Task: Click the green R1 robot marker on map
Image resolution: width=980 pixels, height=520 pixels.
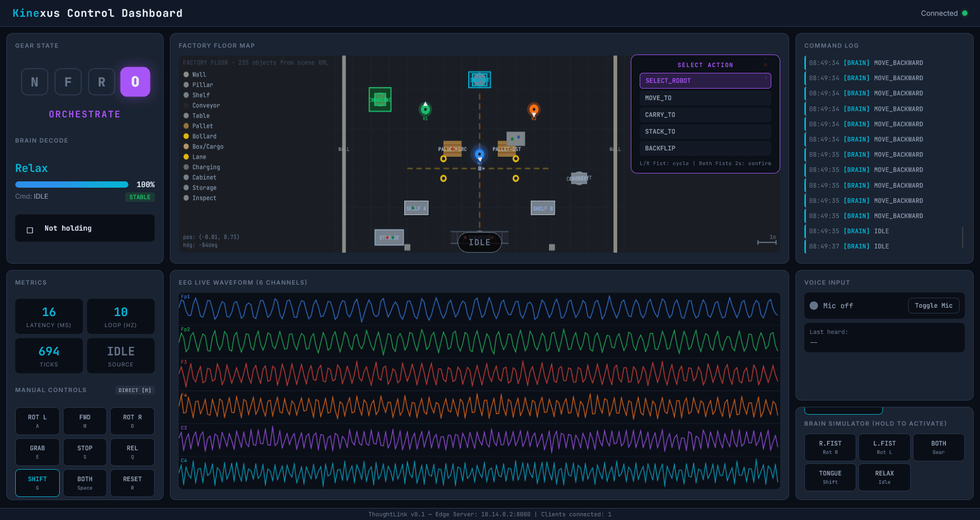Action: click(425, 110)
